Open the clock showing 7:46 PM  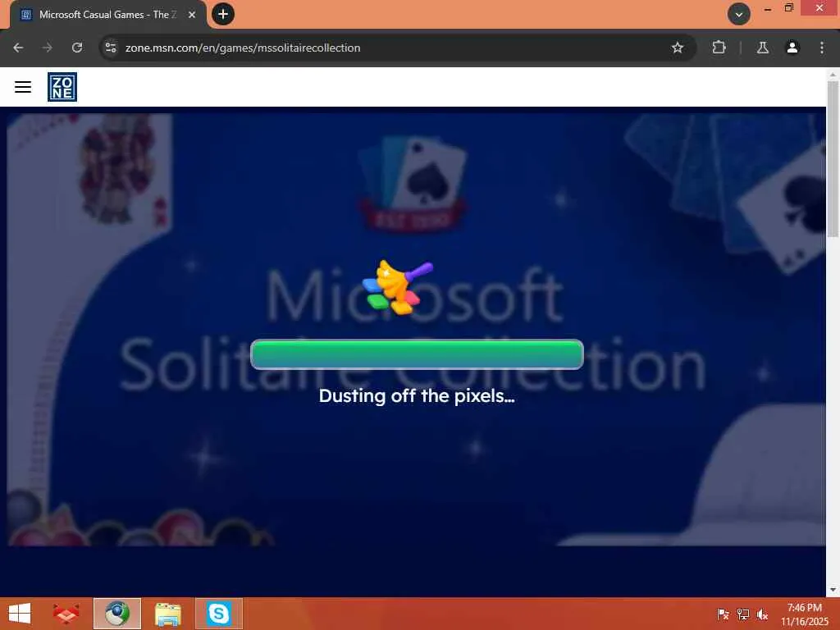coord(804,614)
